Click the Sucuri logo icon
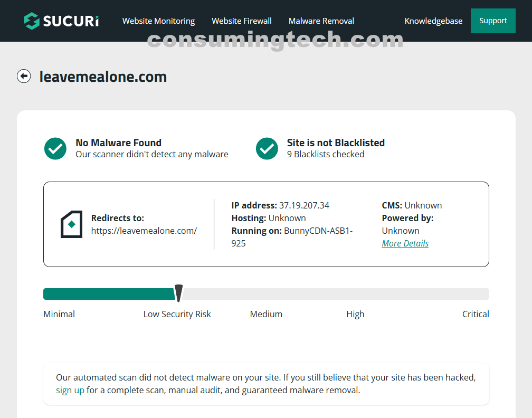 (32, 21)
